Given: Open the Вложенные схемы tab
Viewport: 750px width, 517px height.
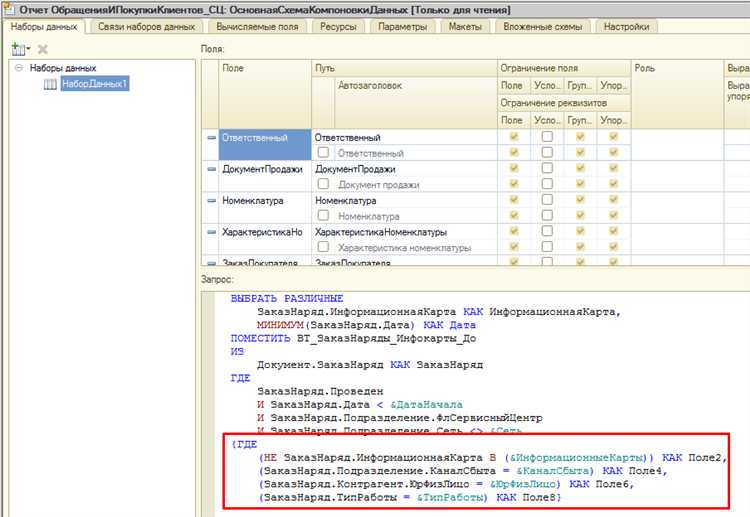Looking at the screenshot, I should tap(543, 27).
